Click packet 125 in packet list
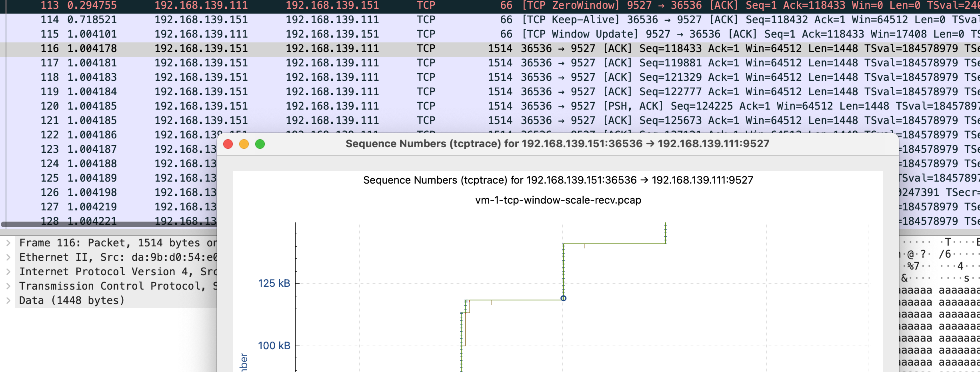The height and width of the screenshot is (372, 980). tap(120, 178)
